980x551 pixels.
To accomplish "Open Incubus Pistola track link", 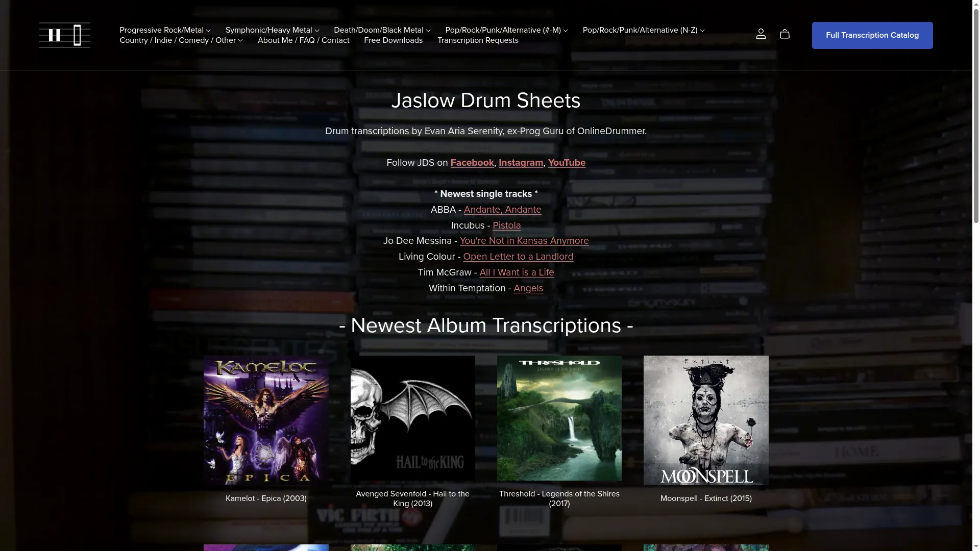I will 506,226.
